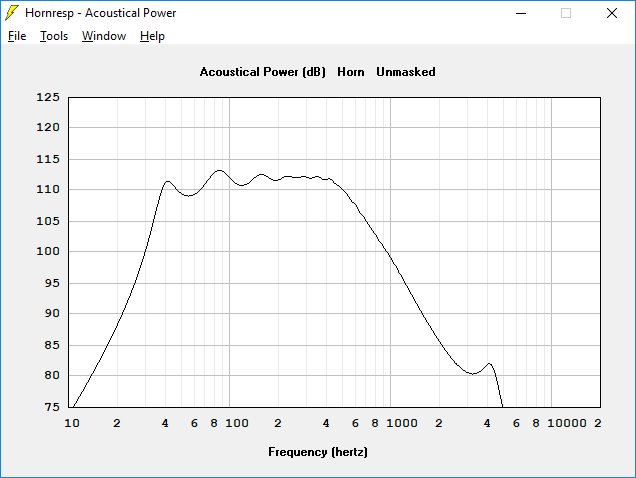Click the curve's first peak near 40 Hz
Image resolution: width=636 pixels, height=478 pixels.
click(x=168, y=181)
